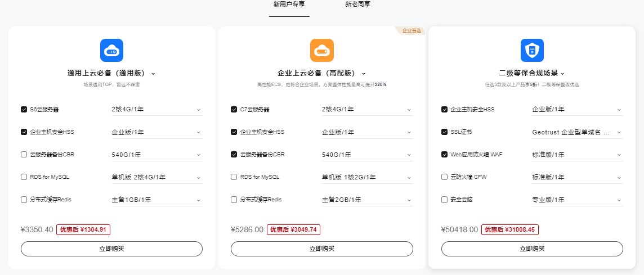Open the 云防火墙 CFW 标准版/1年 dropdown
This screenshot has height=275, width=644.
coord(577,177)
